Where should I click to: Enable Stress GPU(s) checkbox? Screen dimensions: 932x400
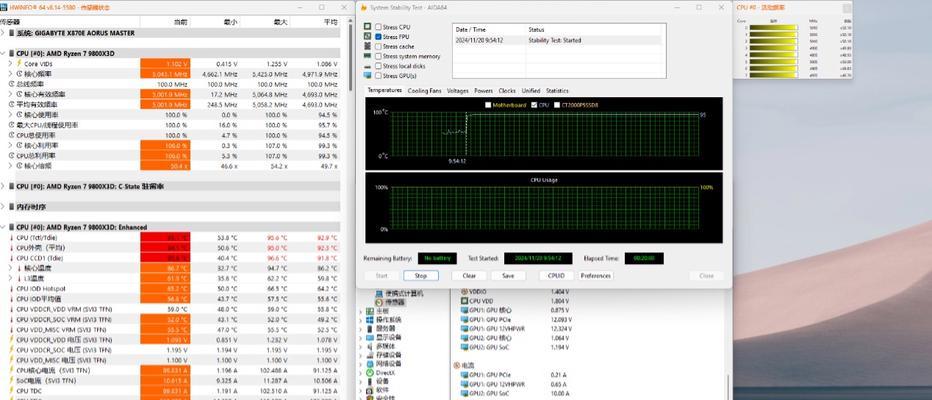click(378, 76)
